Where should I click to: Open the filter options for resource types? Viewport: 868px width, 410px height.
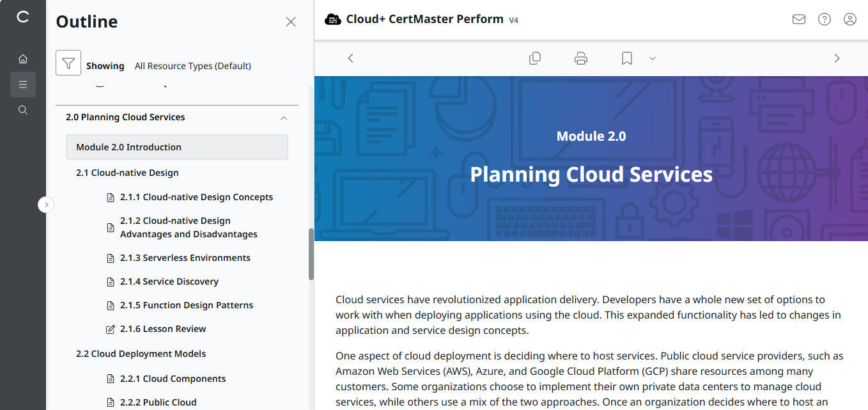click(68, 62)
